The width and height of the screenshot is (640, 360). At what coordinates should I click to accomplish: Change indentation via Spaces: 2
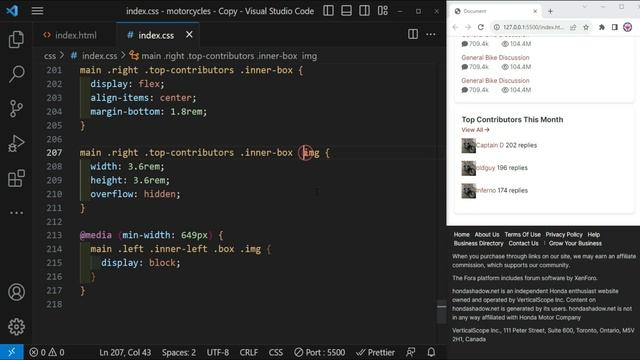(x=179, y=352)
